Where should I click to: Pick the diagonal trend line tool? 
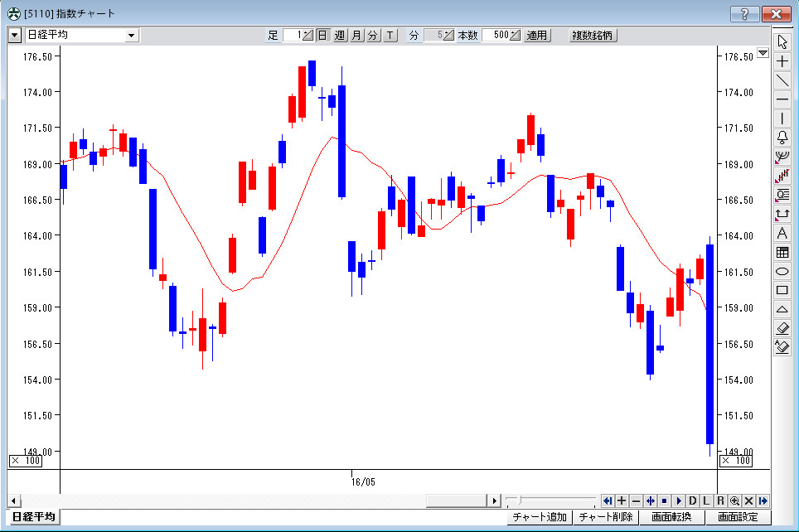pos(782,80)
